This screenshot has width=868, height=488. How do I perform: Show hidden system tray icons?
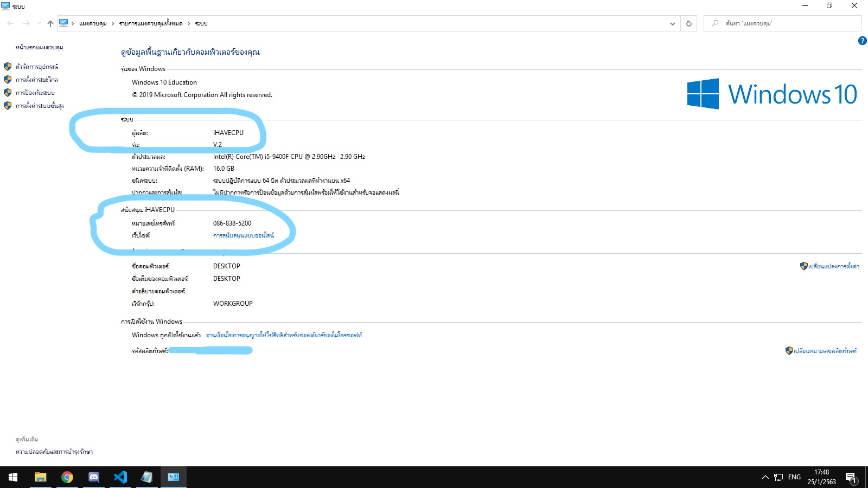[x=765, y=477]
